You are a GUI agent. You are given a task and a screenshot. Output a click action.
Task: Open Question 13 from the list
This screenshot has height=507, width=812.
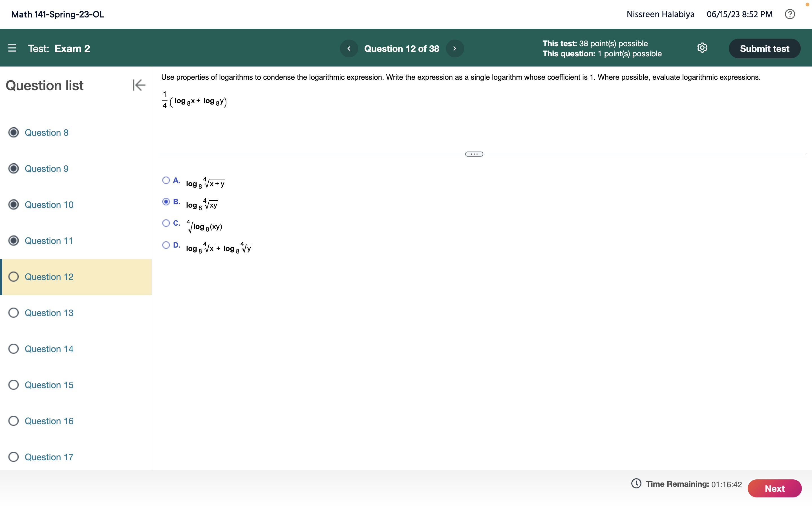pyautogui.click(x=49, y=313)
